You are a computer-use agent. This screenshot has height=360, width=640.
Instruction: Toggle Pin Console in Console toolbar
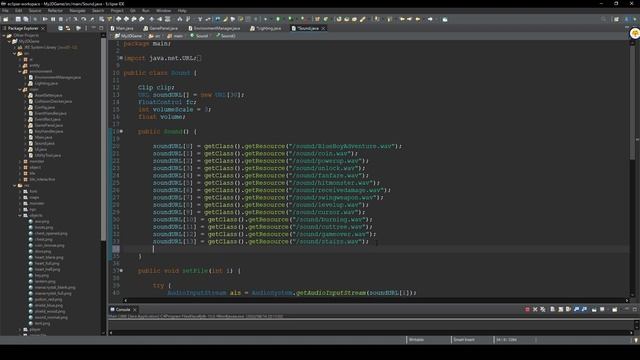(x=594, y=309)
